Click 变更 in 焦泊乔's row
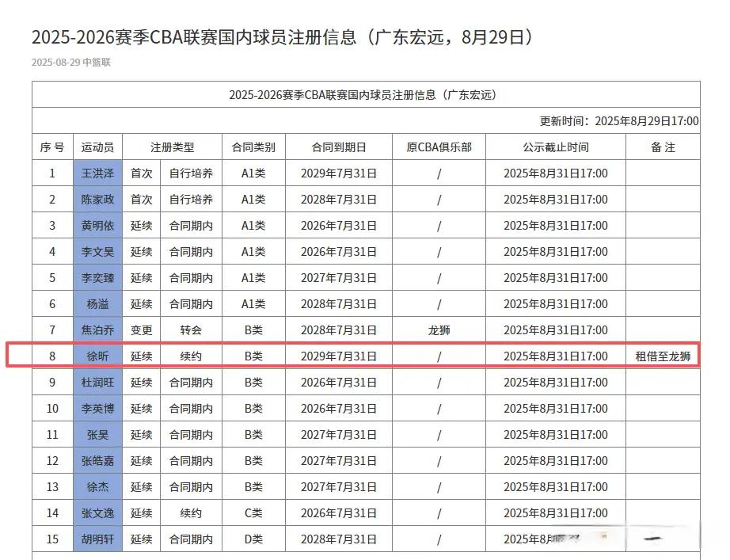This screenshot has width=730, height=560. pyautogui.click(x=141, y=330)
